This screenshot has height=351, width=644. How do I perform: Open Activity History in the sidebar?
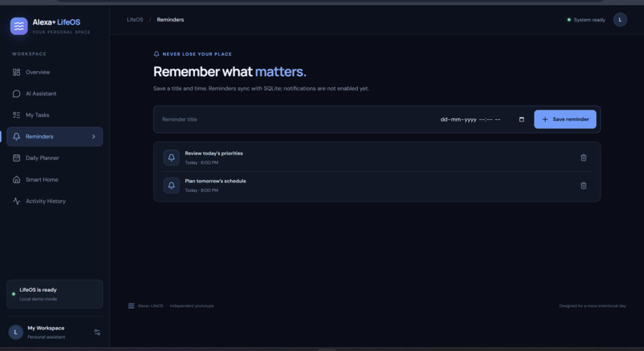54,201
